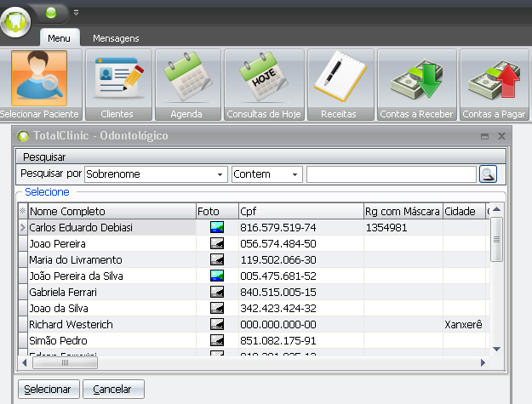Click the vertical scrollbar up arrow
Screen dimensions: 532x404
coord(497,209)
